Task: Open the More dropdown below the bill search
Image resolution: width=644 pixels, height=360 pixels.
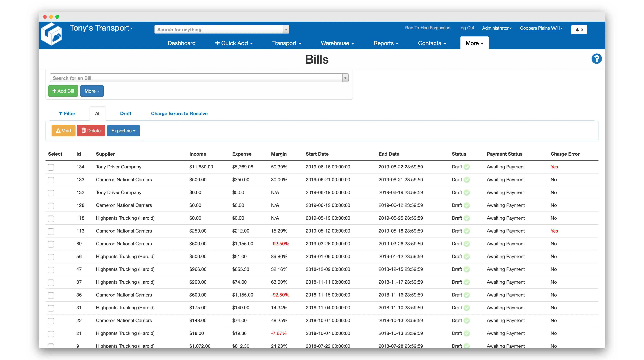Action: pos(91,91)
